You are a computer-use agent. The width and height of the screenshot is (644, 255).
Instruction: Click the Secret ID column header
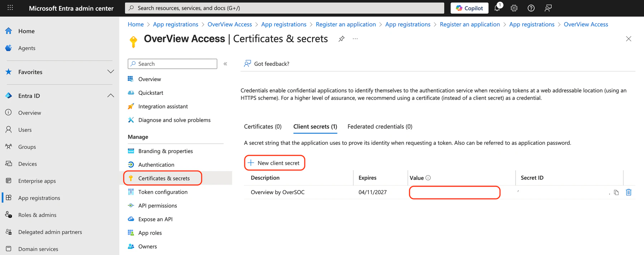pyautogui.click(x=532, y=178)
